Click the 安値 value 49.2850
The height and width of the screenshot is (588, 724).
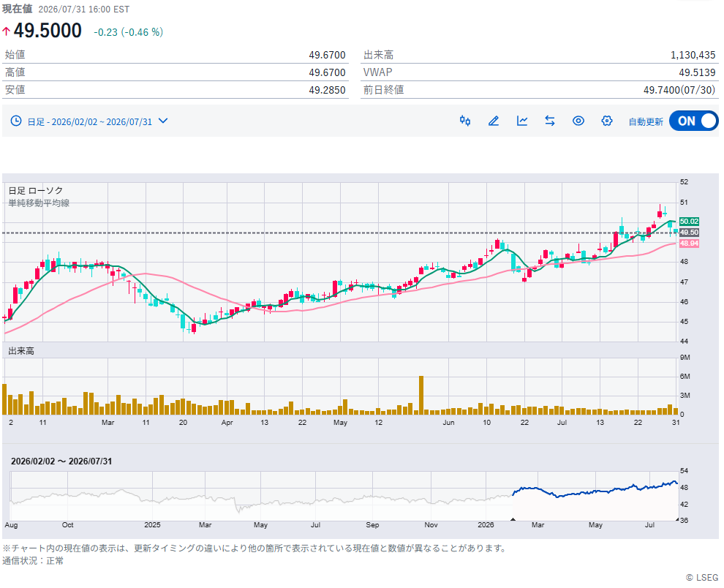327,90
